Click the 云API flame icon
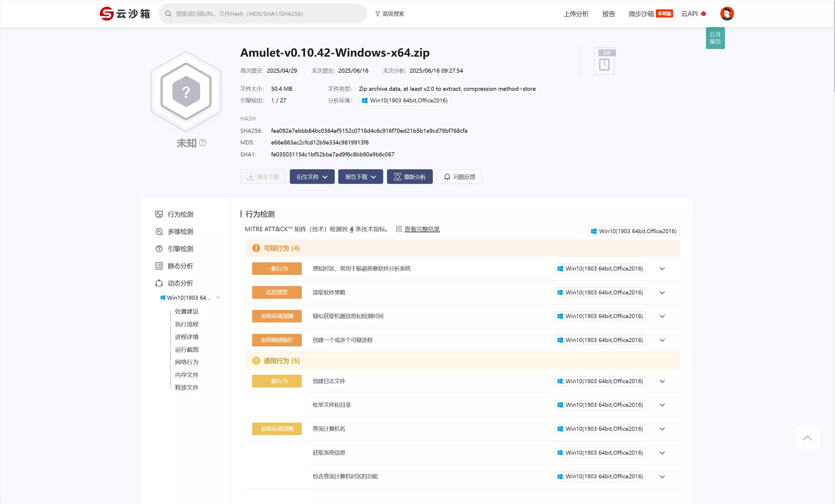 [703, 13]
